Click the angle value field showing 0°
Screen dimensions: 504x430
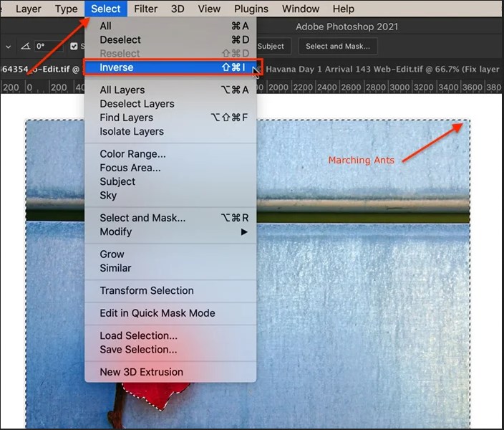[x=49, y=47]
